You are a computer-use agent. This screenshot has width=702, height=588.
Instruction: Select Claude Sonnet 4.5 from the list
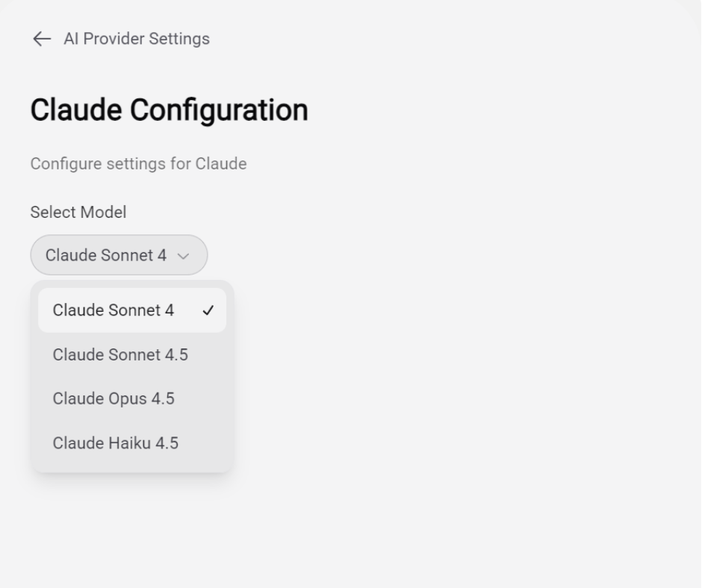(120, 354)
